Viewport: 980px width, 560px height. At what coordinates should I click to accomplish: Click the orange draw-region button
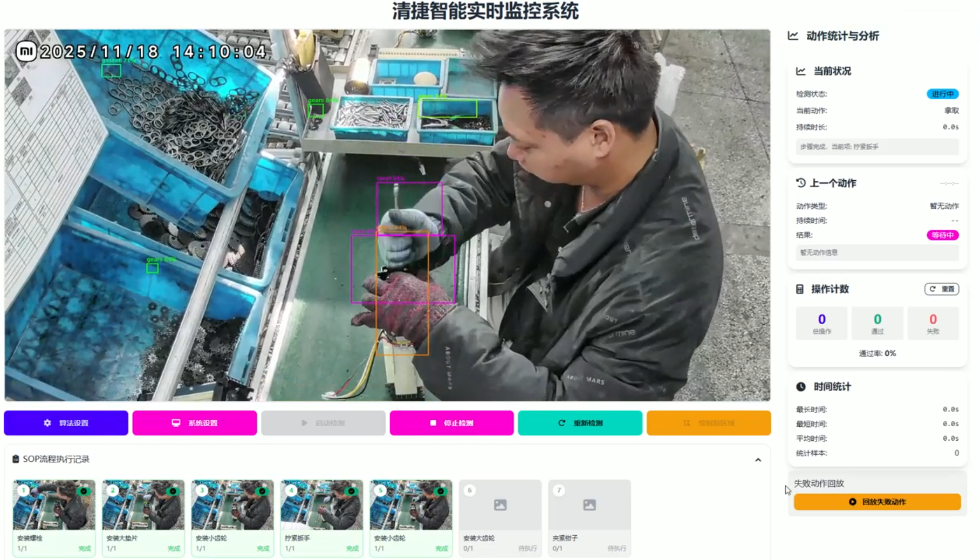(x=709, y=423)
